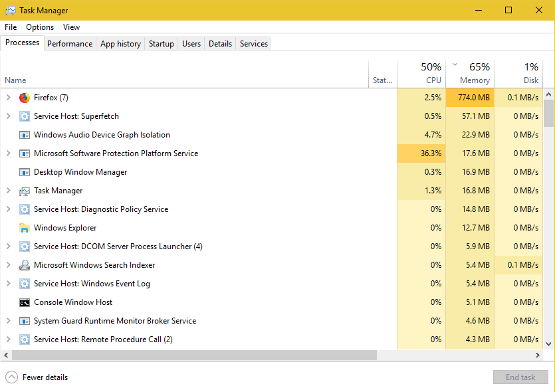Click the Task Manager title bar icon
This screenshot has width=555, height=392.
(10, 11)
